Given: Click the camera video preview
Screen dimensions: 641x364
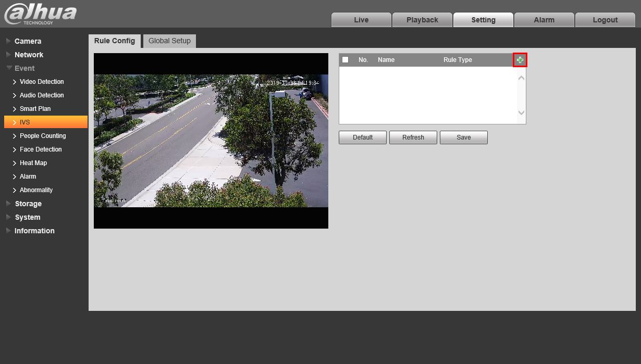Looking at the screenshot, I should tap(211, 141).
